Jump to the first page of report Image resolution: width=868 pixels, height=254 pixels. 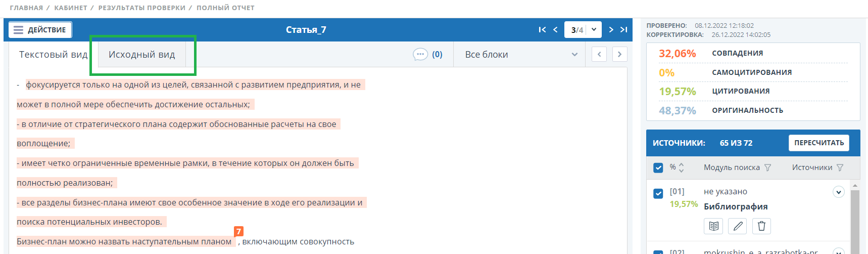(x=542, y=30)
